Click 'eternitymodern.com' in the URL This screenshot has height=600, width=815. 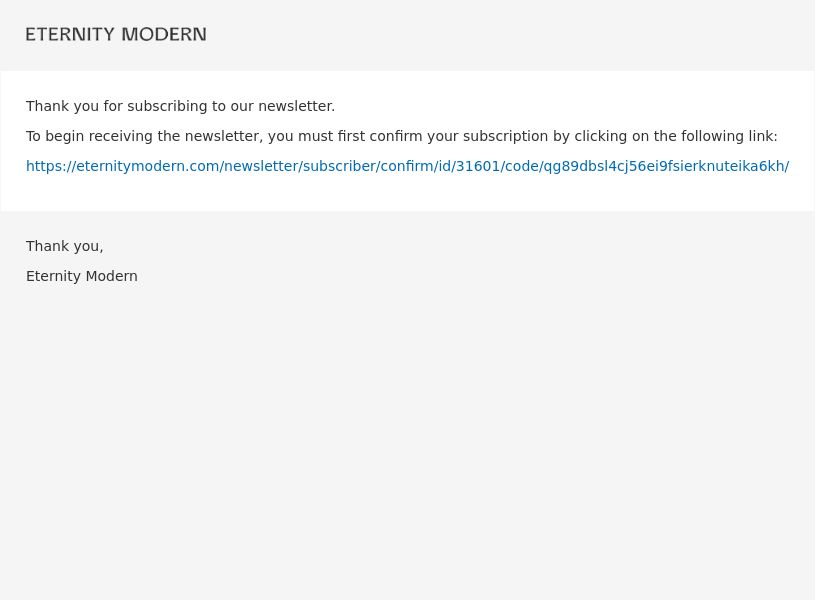[x=148, y=166]
